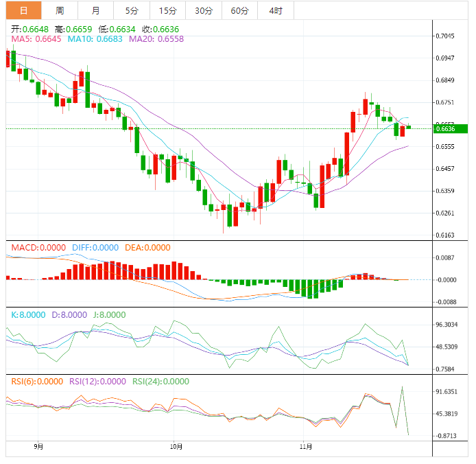Viewport: 476px width, 464px height.
Task: Switch to the 5分 interval tab
Action: [131, 10]
